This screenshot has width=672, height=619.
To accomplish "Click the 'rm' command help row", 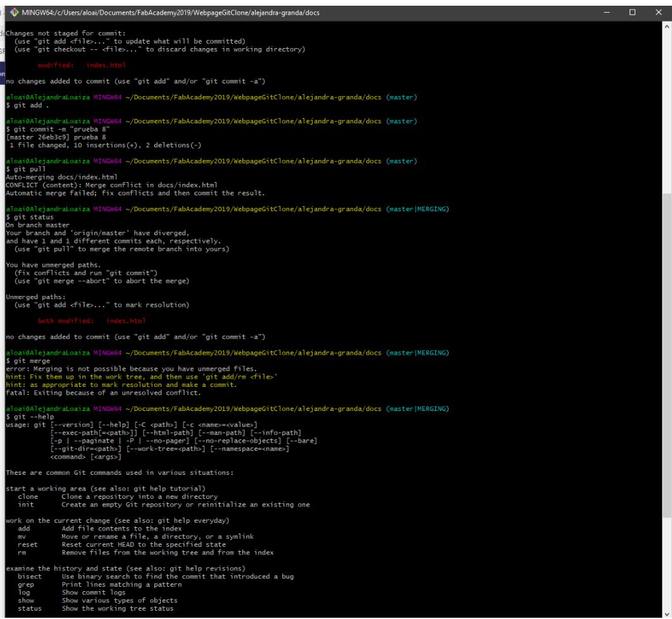I will coord(146,553).
